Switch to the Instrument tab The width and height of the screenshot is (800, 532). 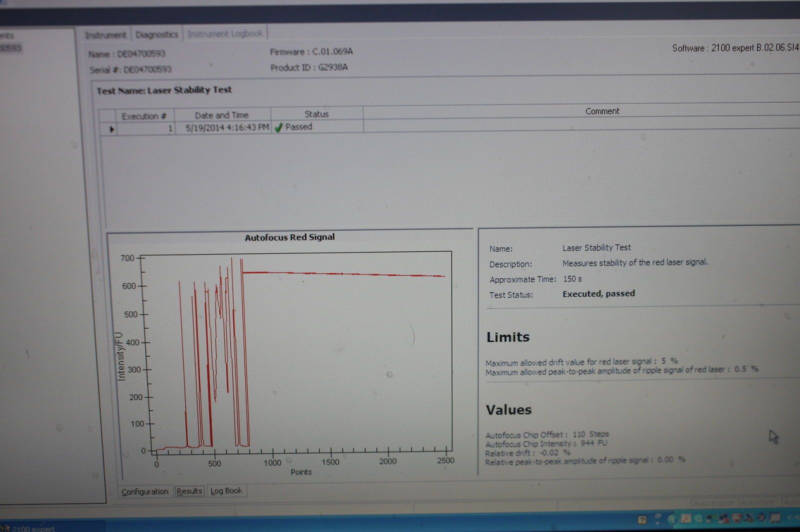(105, 35)
